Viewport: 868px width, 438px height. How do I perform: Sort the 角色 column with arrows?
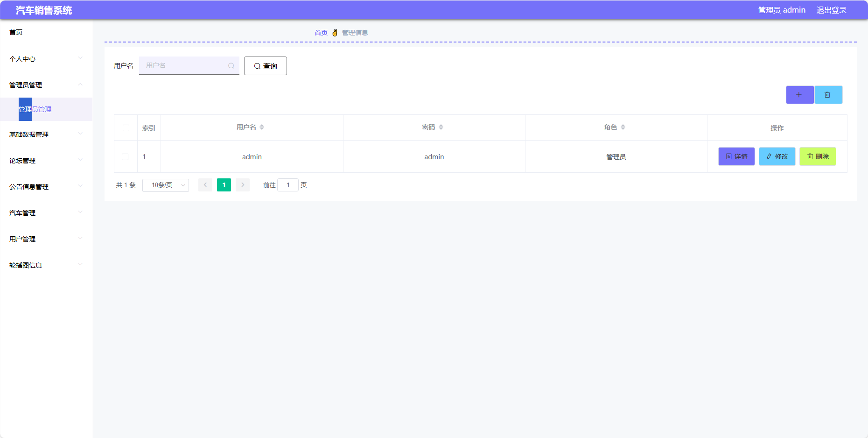tap(623, 127)
